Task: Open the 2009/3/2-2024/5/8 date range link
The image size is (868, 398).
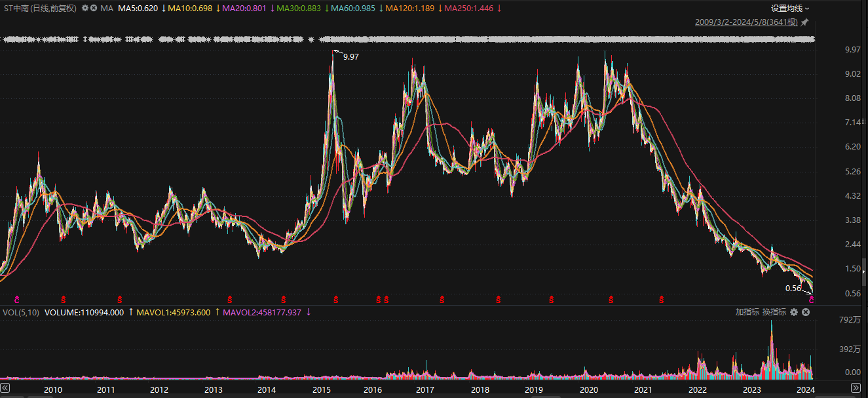Action: 746,22
